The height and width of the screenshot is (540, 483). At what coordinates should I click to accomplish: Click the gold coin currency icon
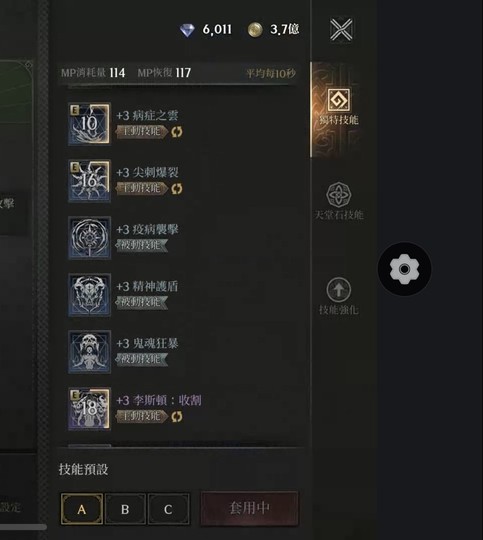pyautogui.click(x=255, y=30)
